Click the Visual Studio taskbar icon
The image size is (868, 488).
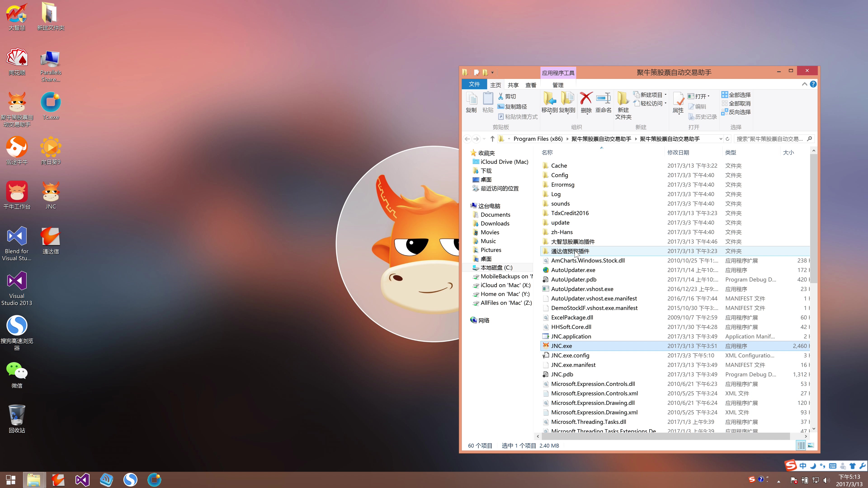pos(82,480)
